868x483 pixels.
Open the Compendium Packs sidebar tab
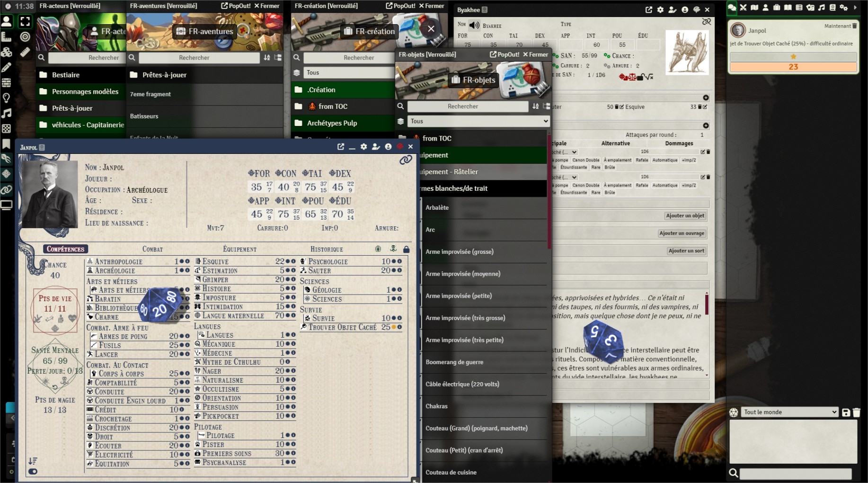point(833,8)
